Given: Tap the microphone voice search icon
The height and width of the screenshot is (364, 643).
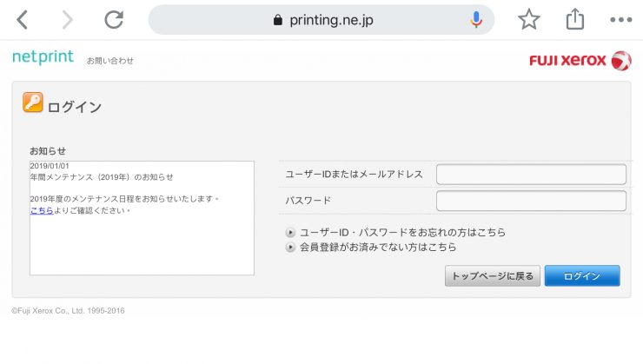Looking at the screenshot, I should [476, 19].
